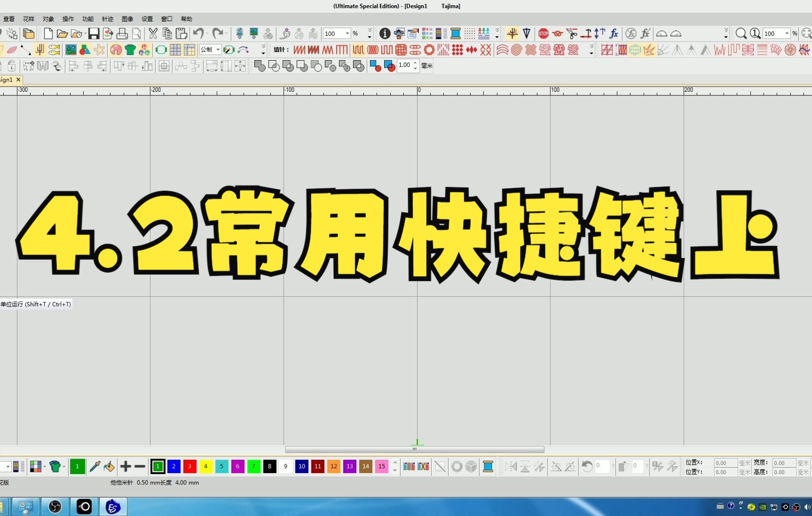
Task: Click the radial wheel stitch effect icon
Action: click(790, 49)
